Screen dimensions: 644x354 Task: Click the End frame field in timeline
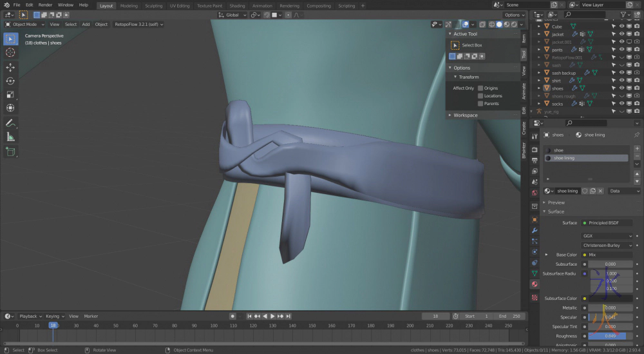[x=509, y=316]
